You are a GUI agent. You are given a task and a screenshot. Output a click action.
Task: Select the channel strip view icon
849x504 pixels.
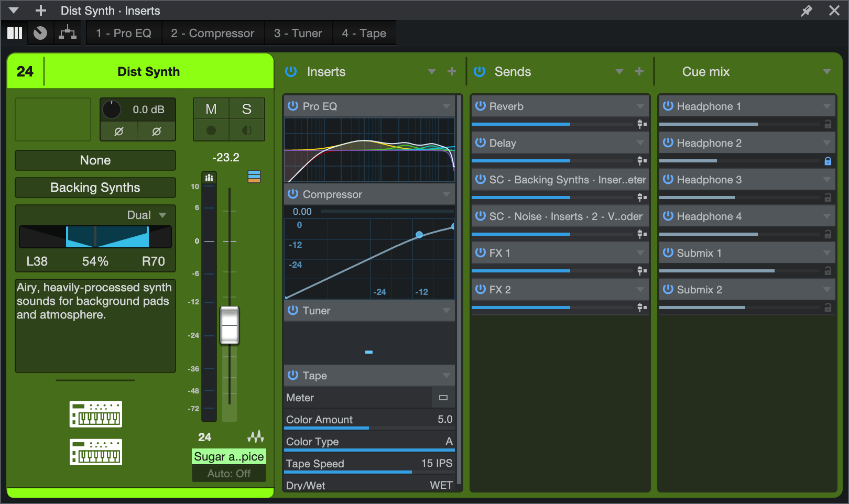[x=14, y=32]
